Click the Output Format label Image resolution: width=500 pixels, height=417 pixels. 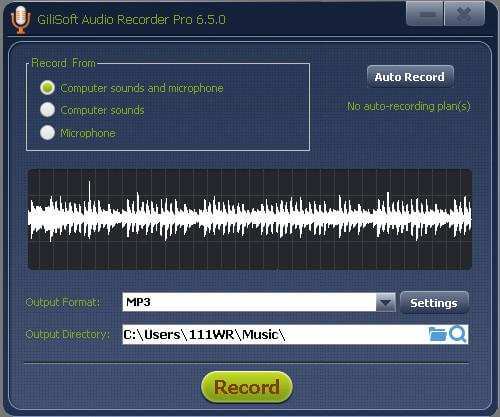pos(62,302)
